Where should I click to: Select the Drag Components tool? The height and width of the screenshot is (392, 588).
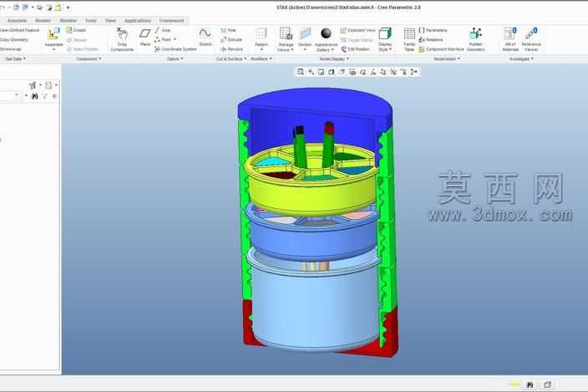(122, 39)
